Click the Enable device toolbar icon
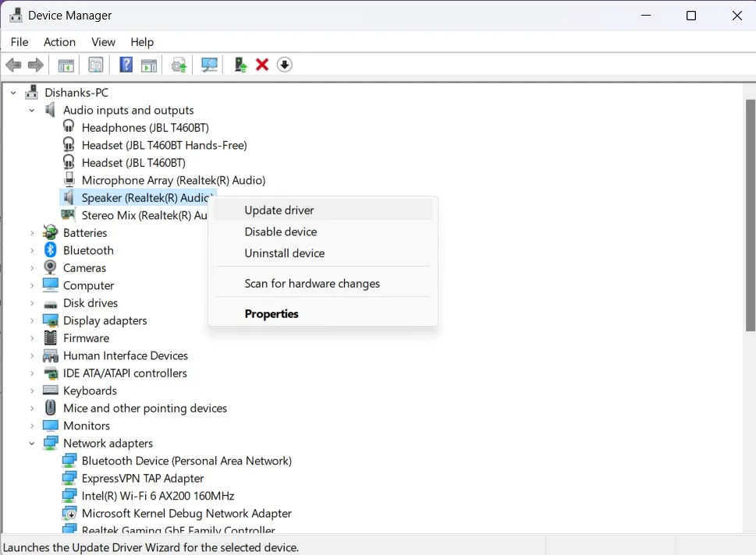756x555 pixels. pyautogui.click(x=240, y=65)
